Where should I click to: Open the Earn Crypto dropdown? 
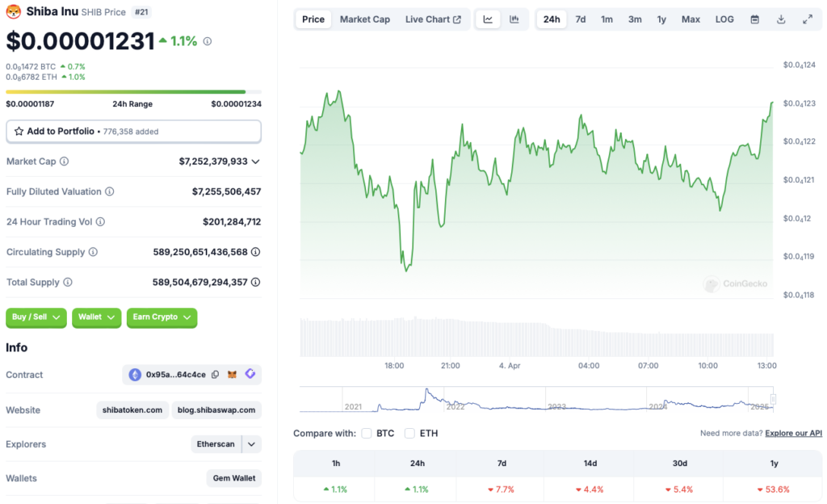click(x=162, y=317)
